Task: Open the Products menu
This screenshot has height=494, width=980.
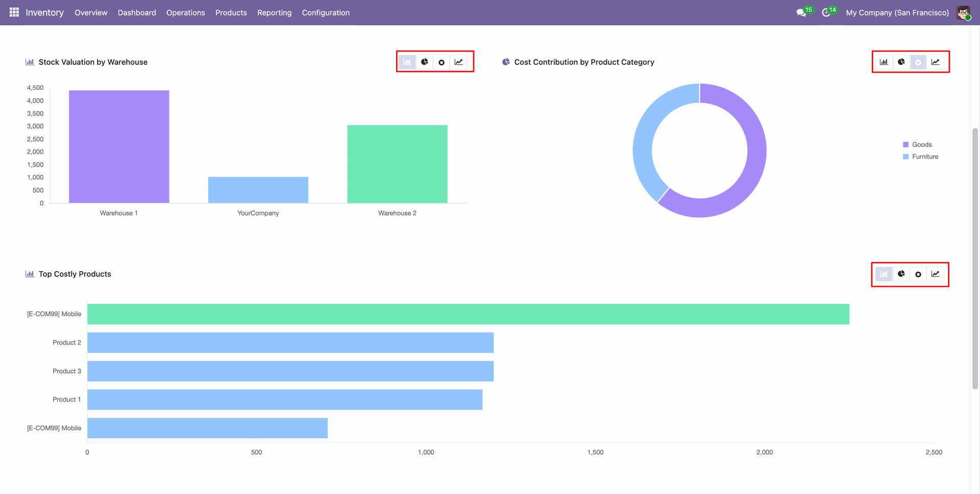Action: point(231,13)
